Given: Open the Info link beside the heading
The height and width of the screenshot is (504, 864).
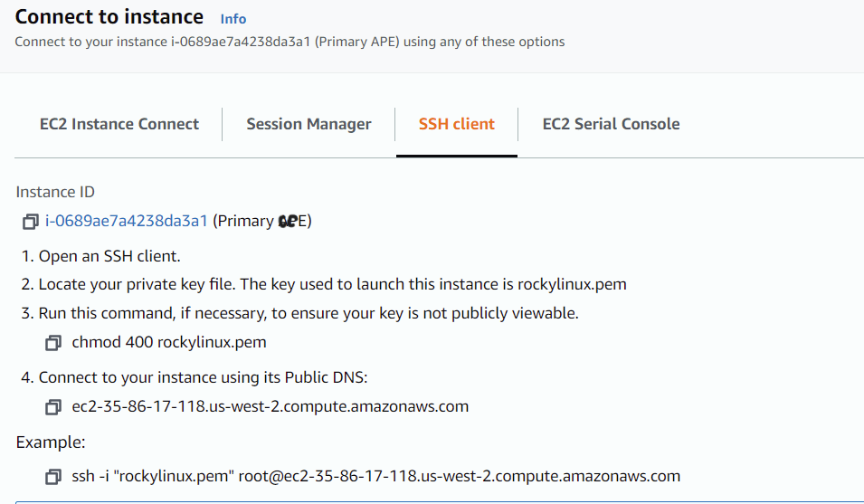Looking at the screenshot, I should 233,18.
